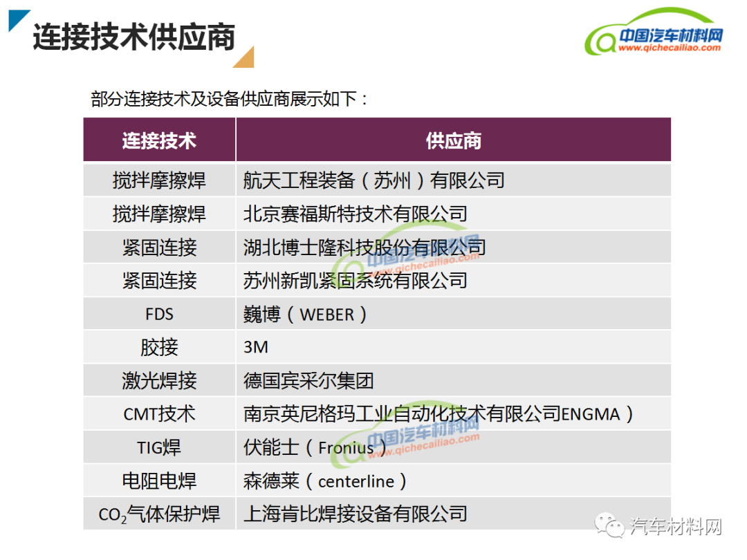Click the 中国汽车材料网 logo at top right
Image resolution: width=747 pixels, height=560 pixels.
(654, 31)
